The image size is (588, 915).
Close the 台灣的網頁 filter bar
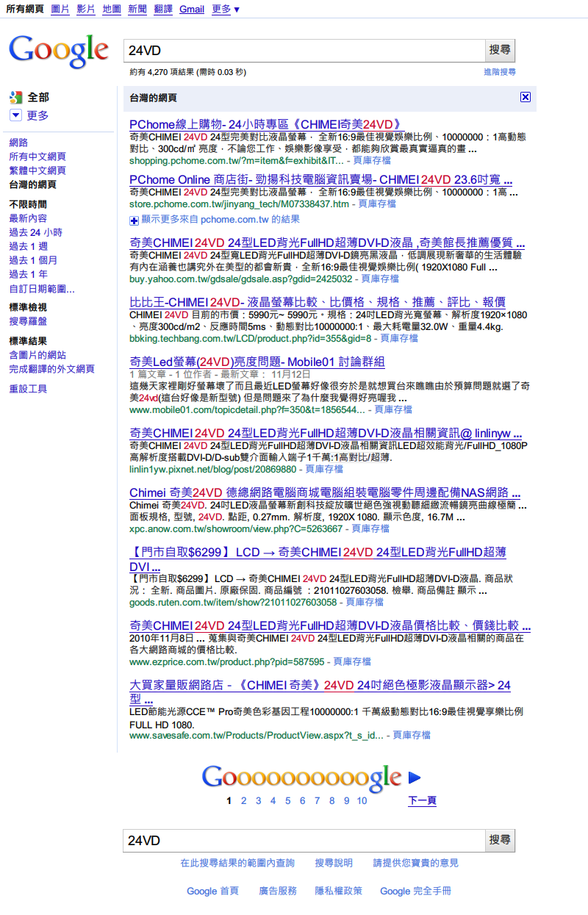(525, 97)
